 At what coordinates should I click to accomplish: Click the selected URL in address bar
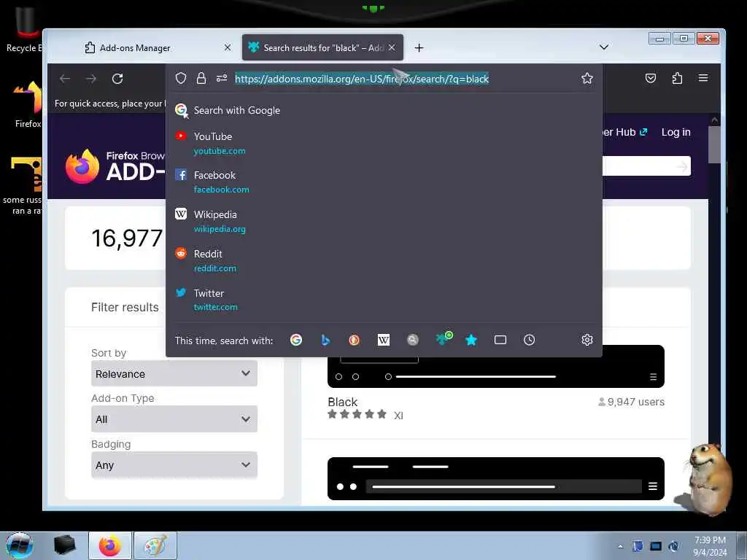pos(362,79)
